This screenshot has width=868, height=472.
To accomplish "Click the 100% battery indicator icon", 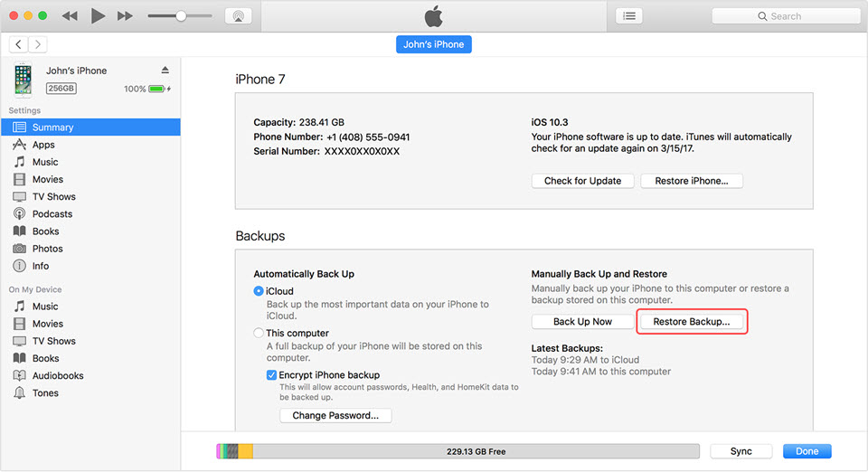I will pyautogui.click(x=157, y=89).
